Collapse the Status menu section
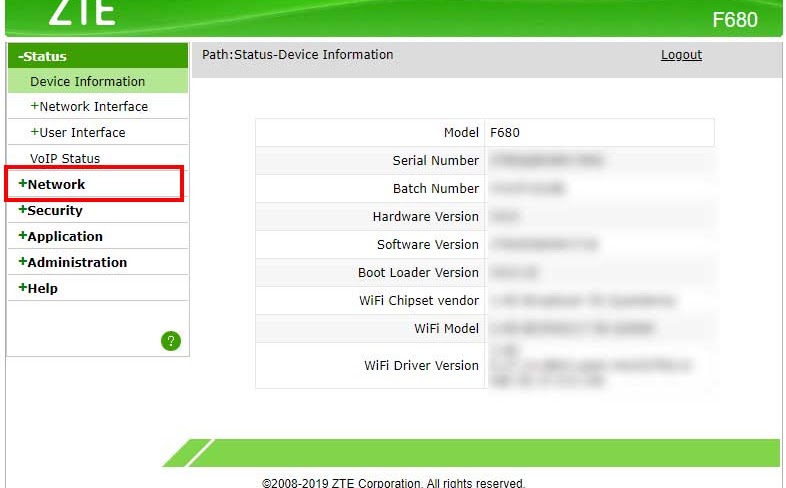This screenshot has width=786, height=488. (x=98, y=56)
